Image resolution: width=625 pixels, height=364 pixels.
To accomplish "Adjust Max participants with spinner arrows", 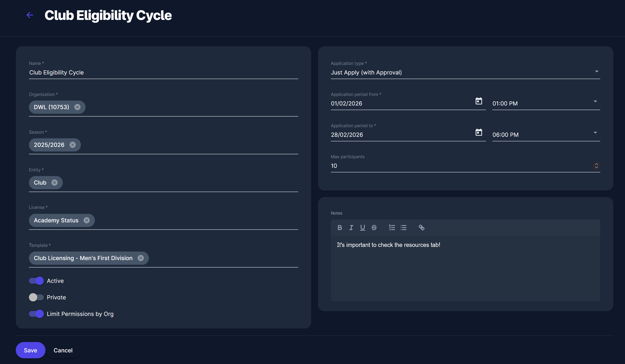I will [596, 166].
